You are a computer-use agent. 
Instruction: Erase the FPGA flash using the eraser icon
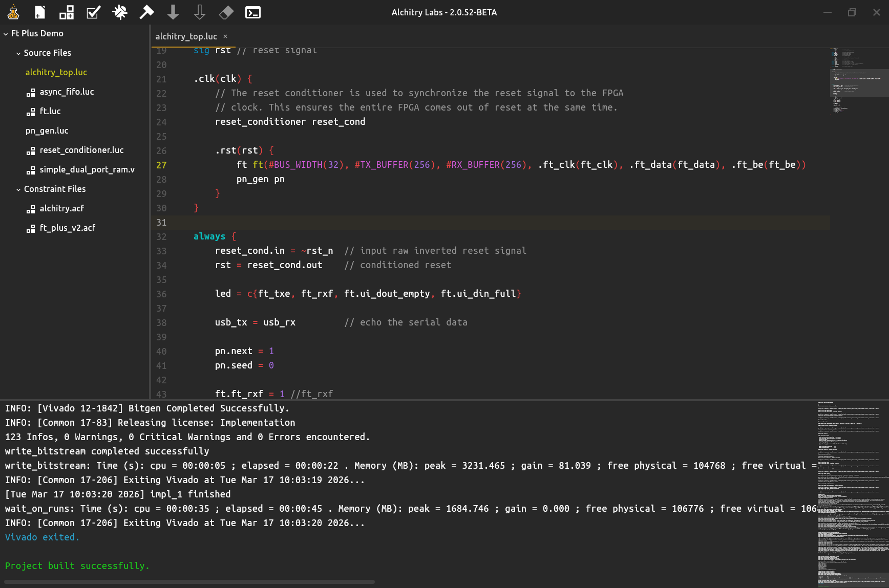click(x=226, y=12)
